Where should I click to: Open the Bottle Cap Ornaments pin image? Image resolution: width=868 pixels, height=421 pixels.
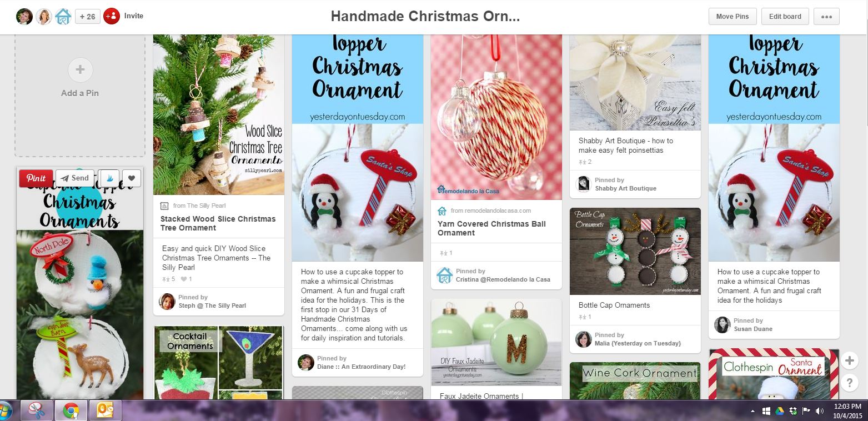[x=635, y=252]
